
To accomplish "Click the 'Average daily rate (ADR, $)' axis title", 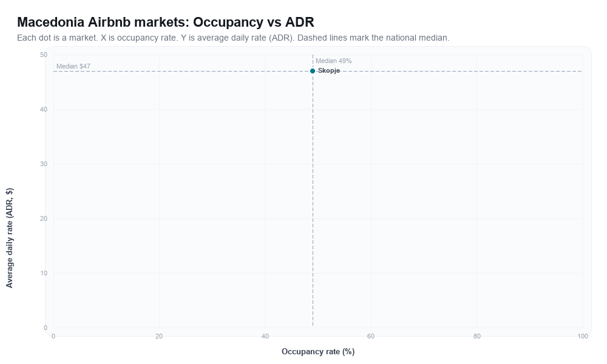I will 9,238.
